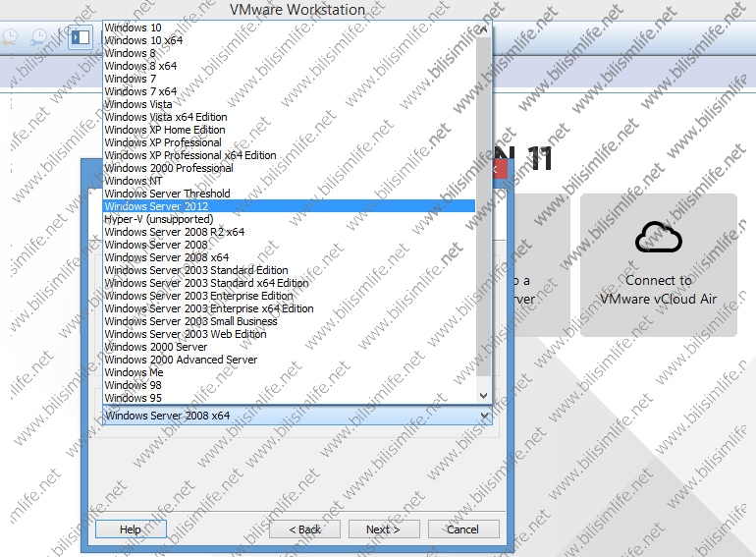Choose Windows 8 x64 option
This screenshot has height=557, width=756.
pyautogui.click(x=289, y=66)
